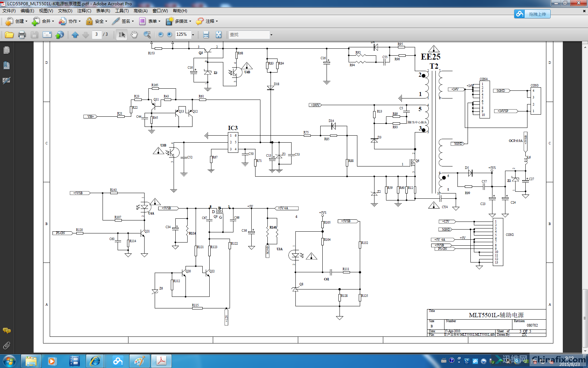This screenshot has height=368, width=588.
Task: Click the 查找 search text field
Action: [249, 35]
